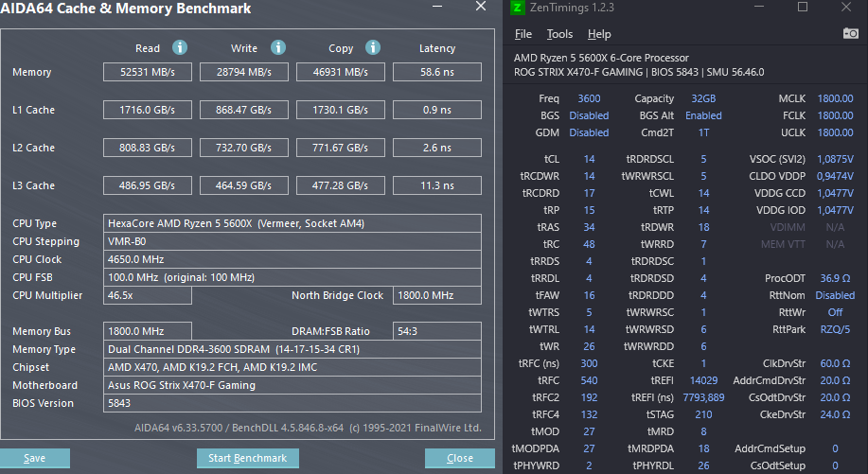The height and width of the screenshot is (474, 868).
Task: Open the ZenTimings File menu
Action: tap(523, 34)
